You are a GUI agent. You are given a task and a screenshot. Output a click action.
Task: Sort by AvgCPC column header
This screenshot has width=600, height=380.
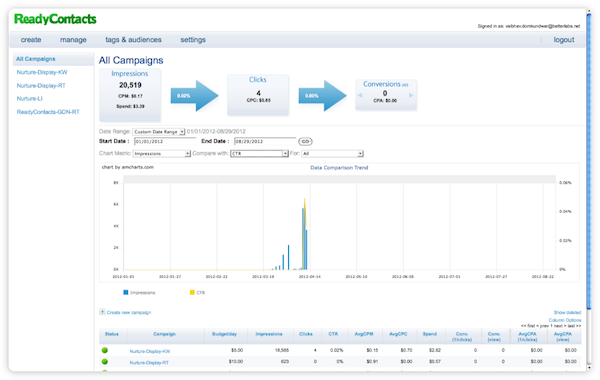point(398,334)
